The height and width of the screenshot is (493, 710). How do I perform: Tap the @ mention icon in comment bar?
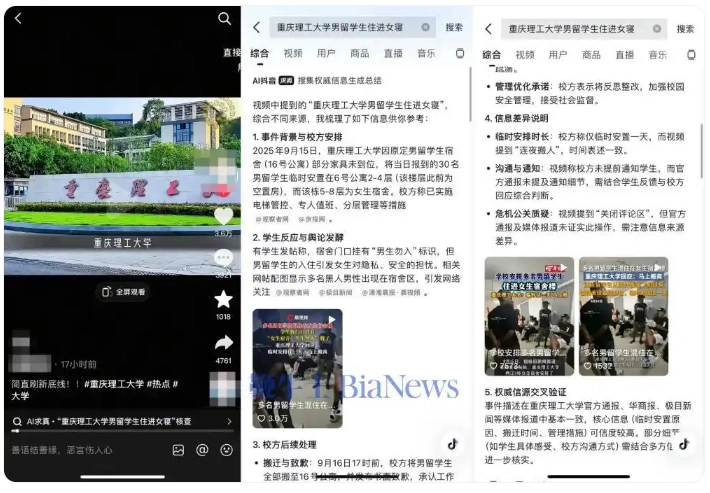tap(202, 450)
